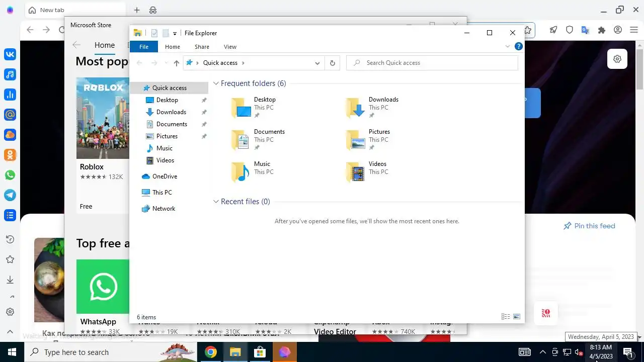Select Music in navigation pane
The image size is (644, 362).
tap(164, 148)
